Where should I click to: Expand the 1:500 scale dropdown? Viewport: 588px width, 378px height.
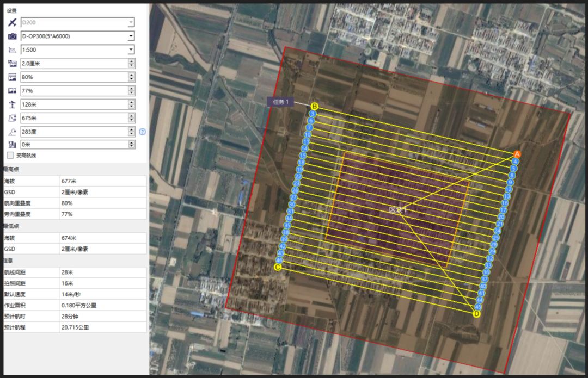pyautogui.click(x=131, y=50)
